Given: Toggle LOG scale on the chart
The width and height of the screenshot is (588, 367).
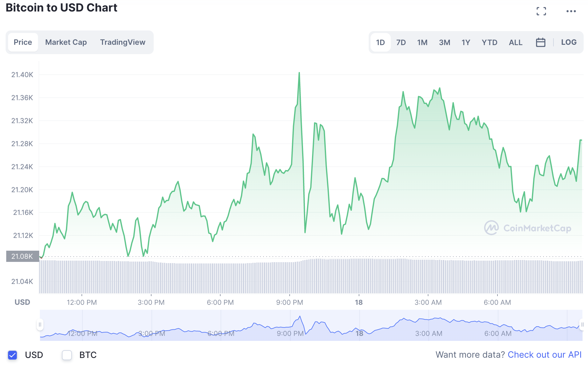Looking at the screenshot, I should click(x=569, y=42).
